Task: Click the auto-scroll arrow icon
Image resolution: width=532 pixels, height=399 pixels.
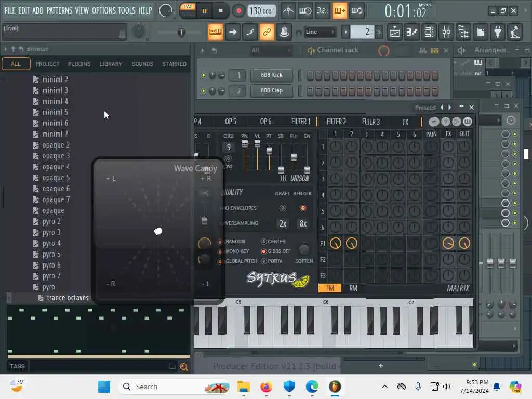Action: pyautogui.click(x=233, y=32)
